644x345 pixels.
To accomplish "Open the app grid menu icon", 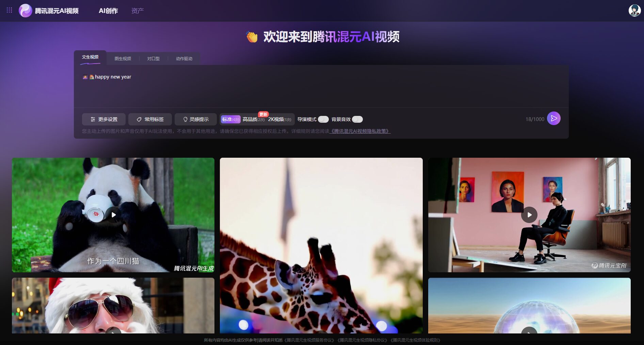I will (9, 10).
